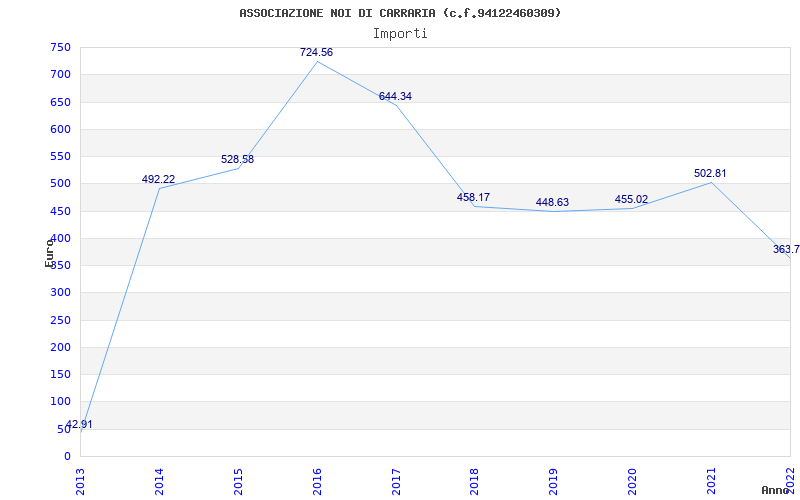Select the 644.34 data label

(395, 96)
